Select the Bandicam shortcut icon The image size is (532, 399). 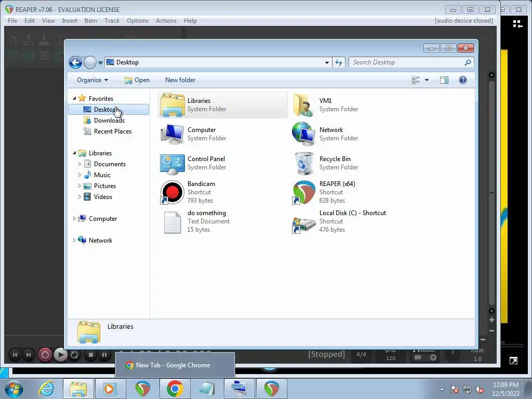[172, 192]
